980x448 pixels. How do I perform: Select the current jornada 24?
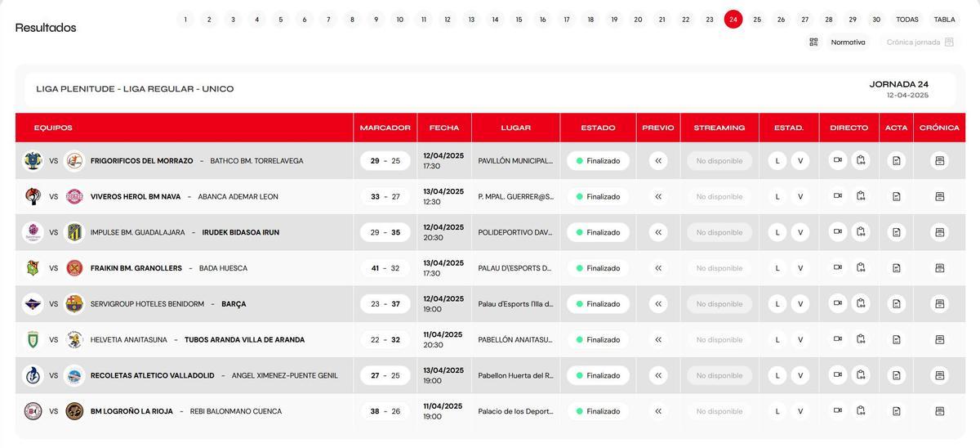pyautogui.click(x=733, y=20)
